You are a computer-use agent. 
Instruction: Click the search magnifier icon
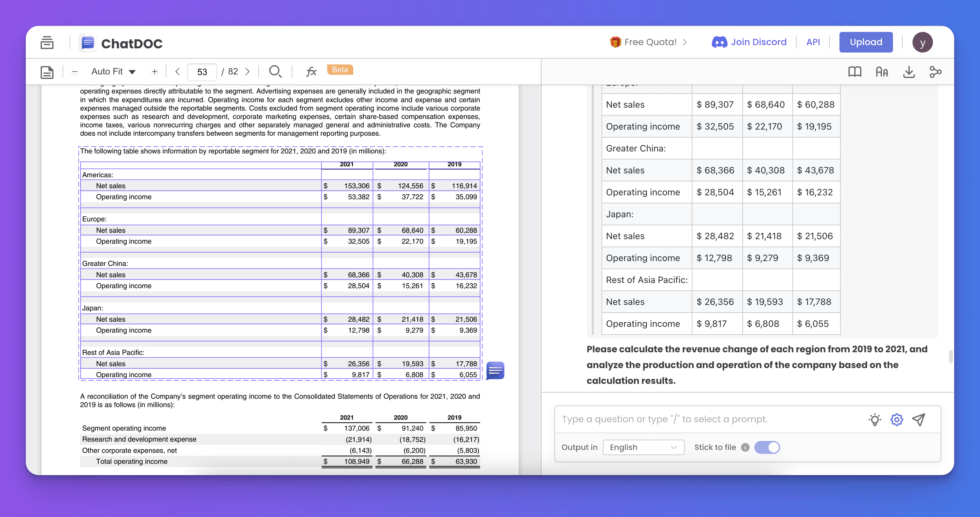pos(275,72)
